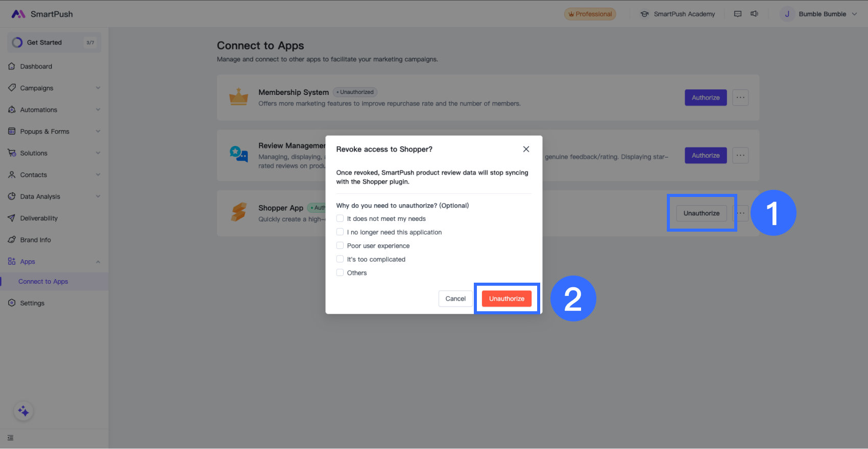Confirm with the red Unauthorize button

[507, 298]
